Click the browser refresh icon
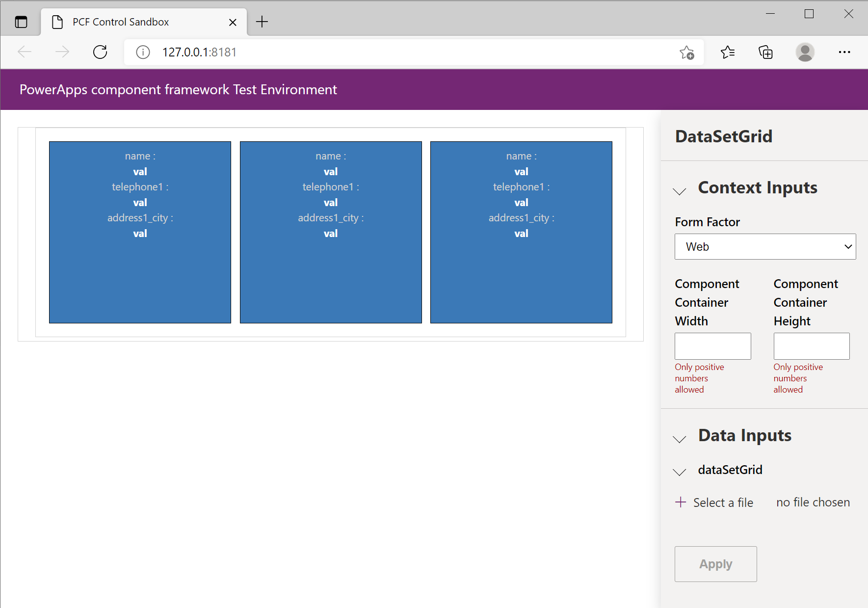Viewport: 868px width, 608px height. pyautogui.click(x=100, y=52)
